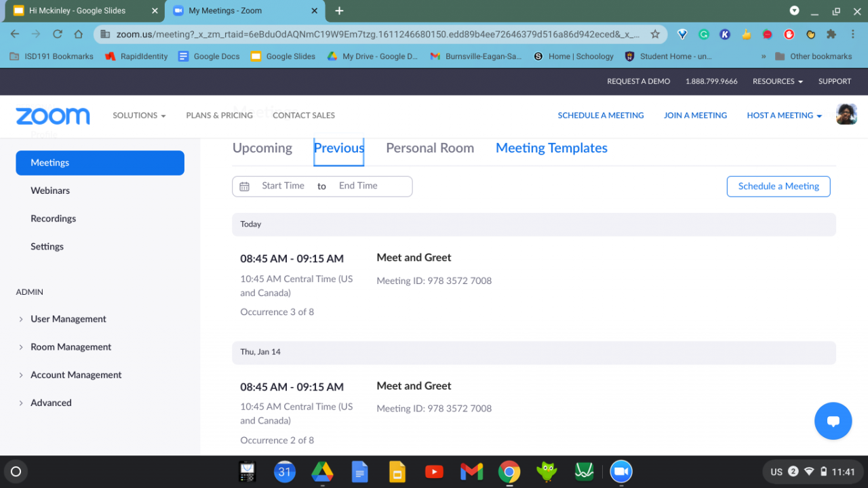Show the hidden bookmarks overflow chevron
This screenshot has height=488, width=868.
click(x=764, y=56)
